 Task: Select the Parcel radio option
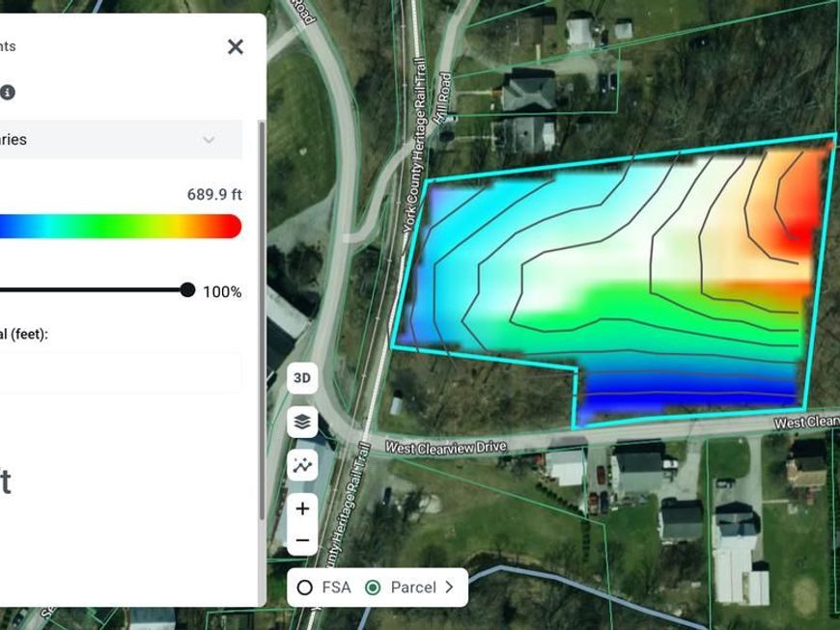373,588
